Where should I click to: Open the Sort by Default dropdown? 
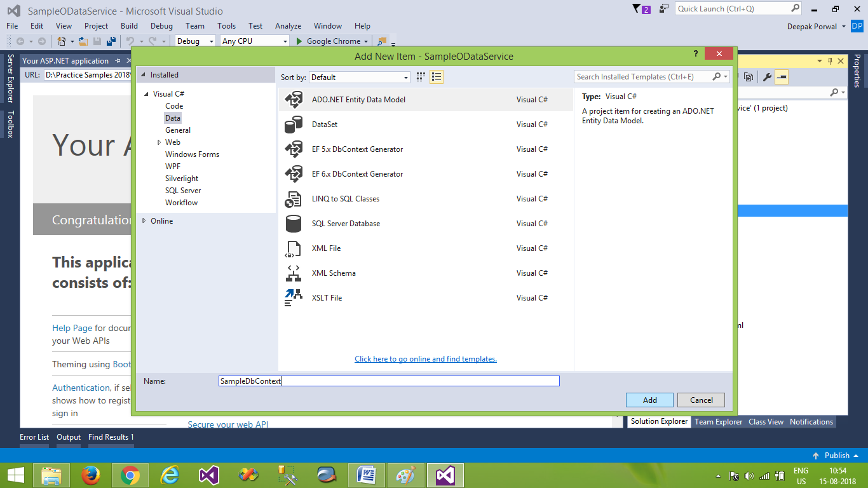click(x=406, y=76)
